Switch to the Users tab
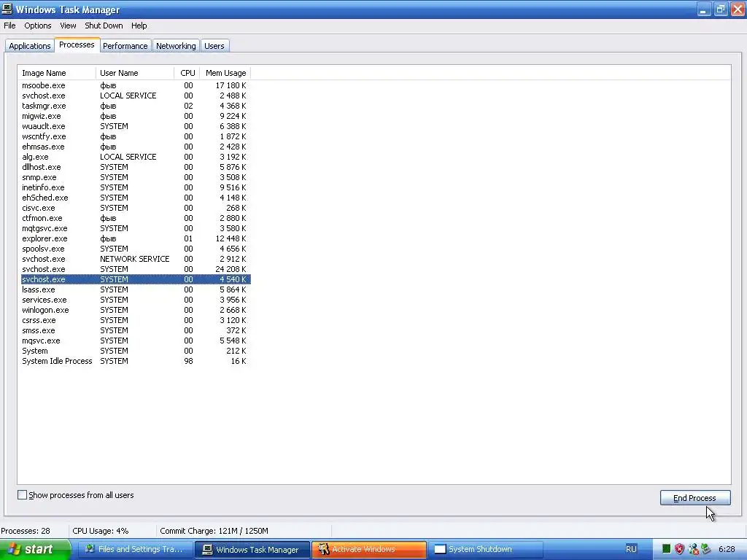The width and height of the screenshot is (747, 560). point(214,46)
